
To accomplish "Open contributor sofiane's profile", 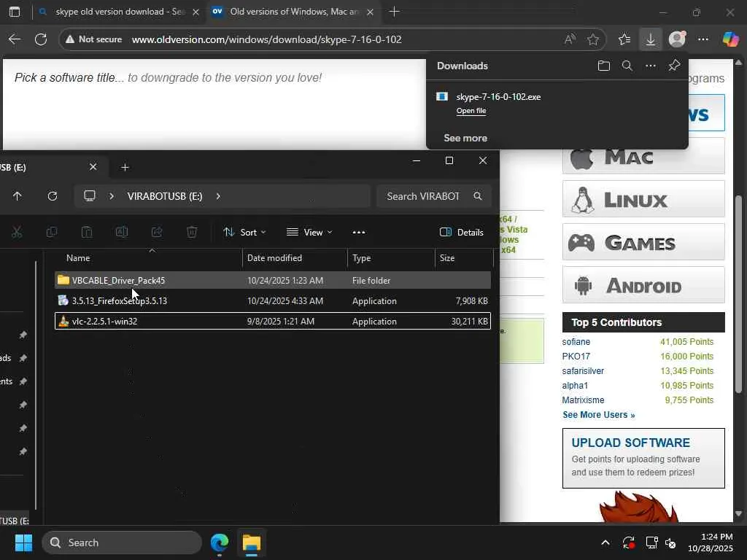I will (576, 342).
